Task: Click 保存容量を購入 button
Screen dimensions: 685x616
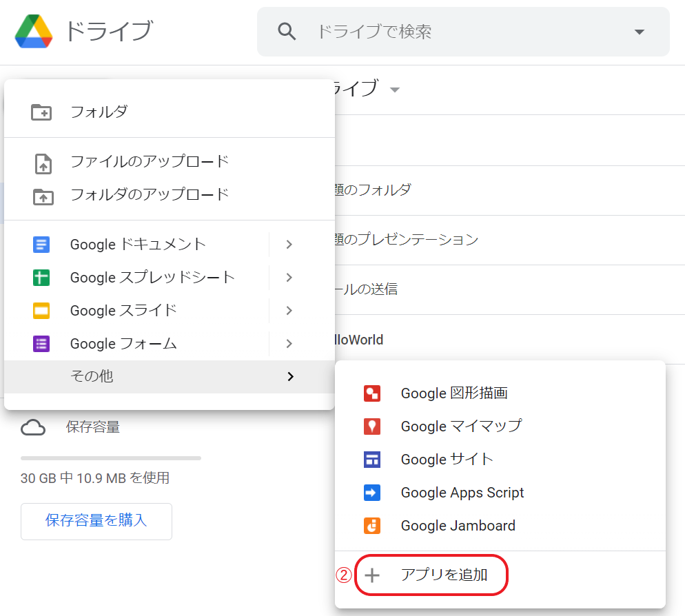Action: (96, 521)
